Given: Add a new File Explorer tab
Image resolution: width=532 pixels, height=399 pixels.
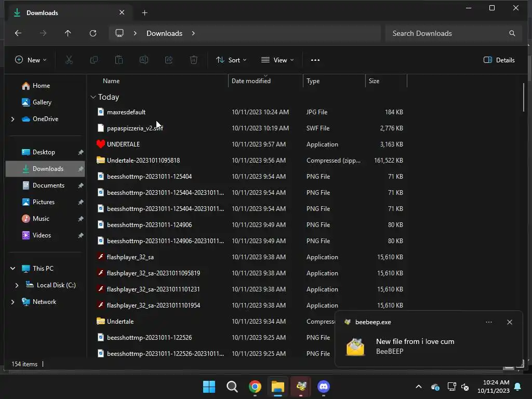Looking at the screenshot, I should click(x=144, y=13).
